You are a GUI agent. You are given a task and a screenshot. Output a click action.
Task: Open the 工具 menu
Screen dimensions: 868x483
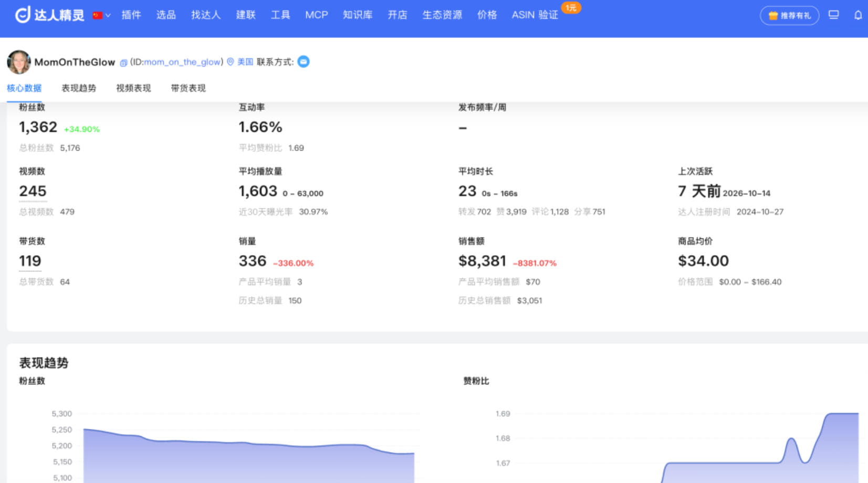click(x=280, y=15)
